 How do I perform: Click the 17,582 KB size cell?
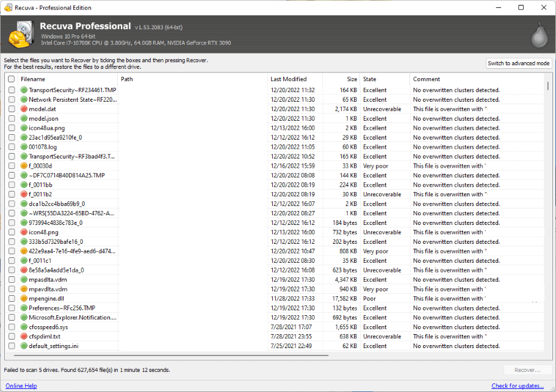(344, 299)
